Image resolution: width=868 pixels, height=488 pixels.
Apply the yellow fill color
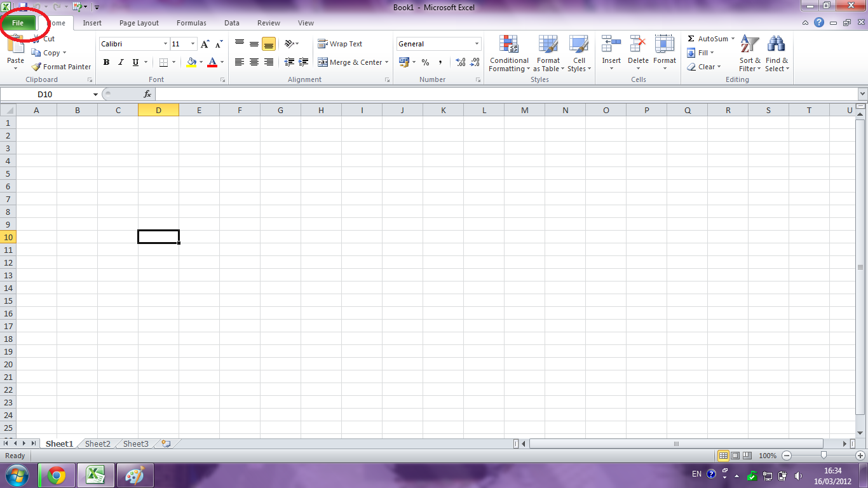pyautogui.click(x=191, y=62)
